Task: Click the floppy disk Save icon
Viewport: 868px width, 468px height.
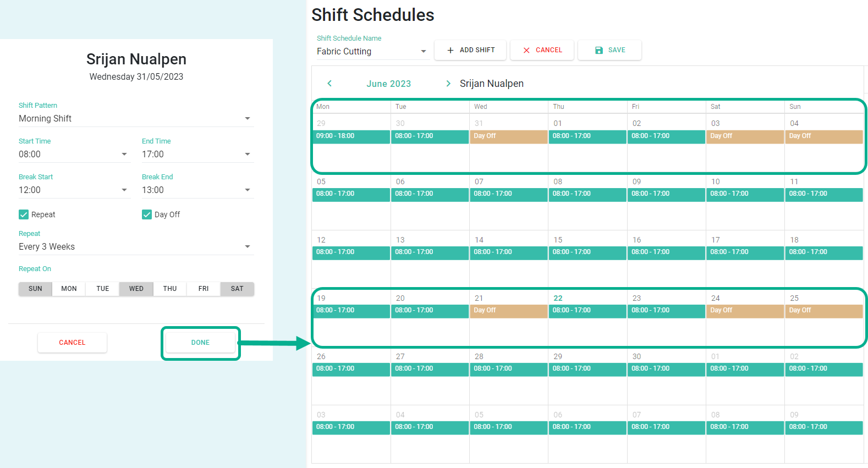Action: coord(599,50)
